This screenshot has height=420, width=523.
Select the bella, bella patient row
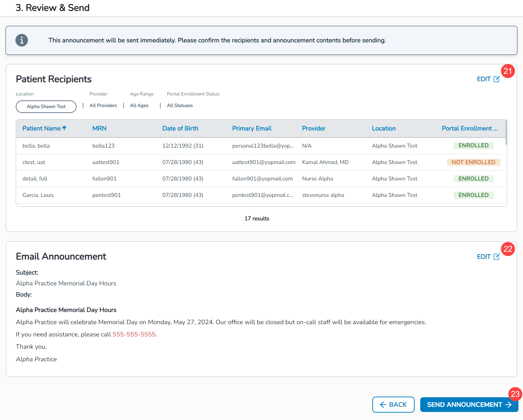(36, 146)
